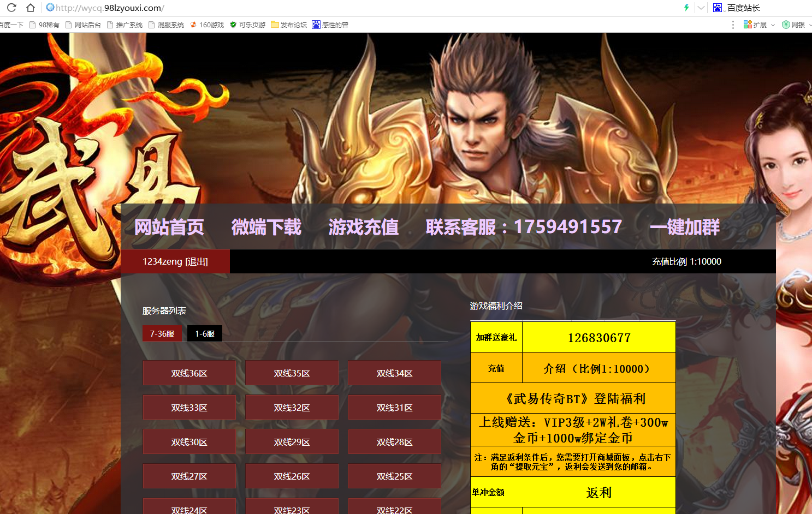Open the 微端下载 navigation item
This screenshot has width=812, height=514.
pos(266,227)
